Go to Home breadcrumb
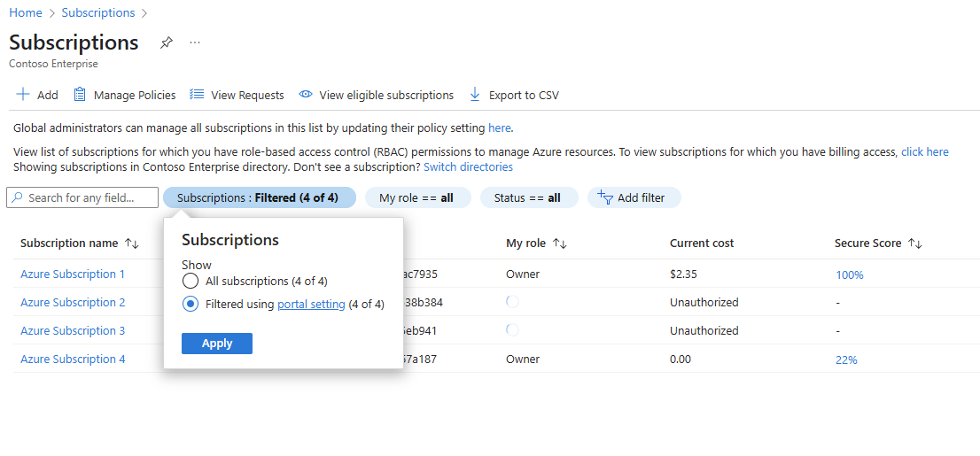This screenshot has width=980, height=456. click(x=26, y=13)
